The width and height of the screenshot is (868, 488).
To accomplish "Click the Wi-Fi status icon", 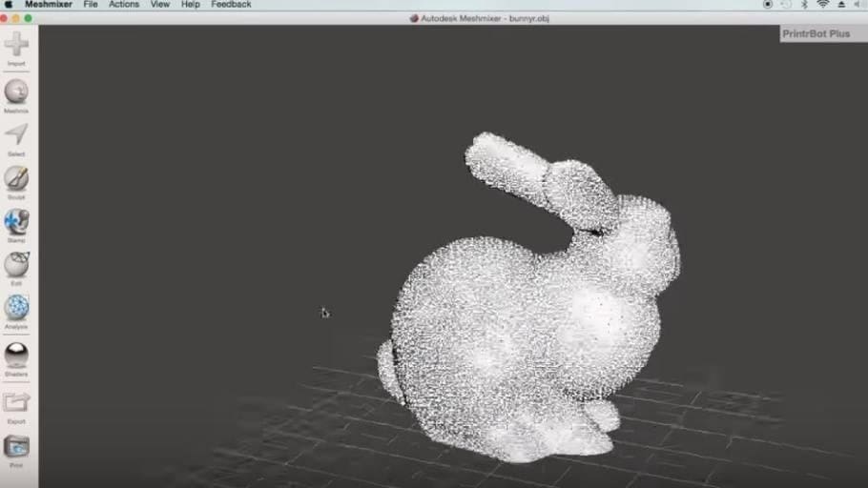I will 822,5.
